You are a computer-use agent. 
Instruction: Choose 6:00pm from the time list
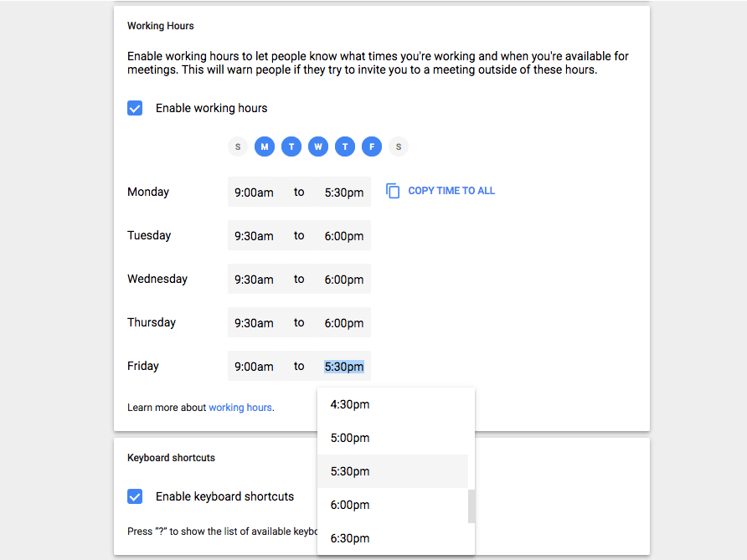point(393,505)
